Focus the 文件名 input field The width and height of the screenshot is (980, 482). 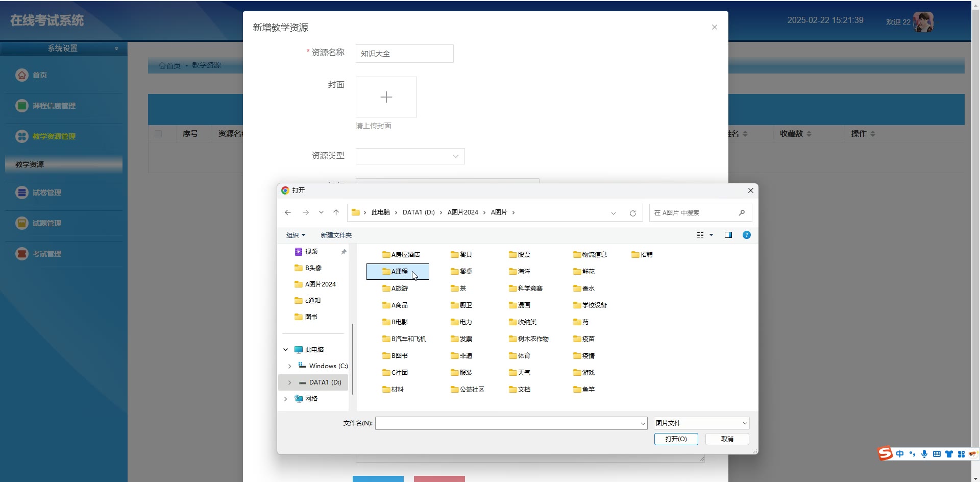point(507,423)
